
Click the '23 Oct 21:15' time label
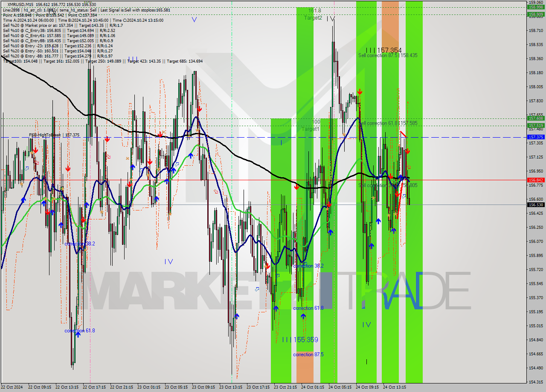[285, 387]
